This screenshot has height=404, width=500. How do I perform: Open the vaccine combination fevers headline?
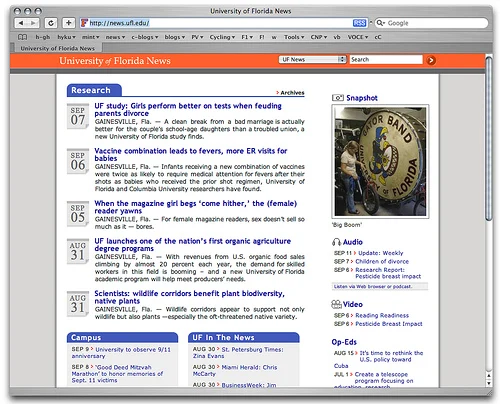point(191,154)
